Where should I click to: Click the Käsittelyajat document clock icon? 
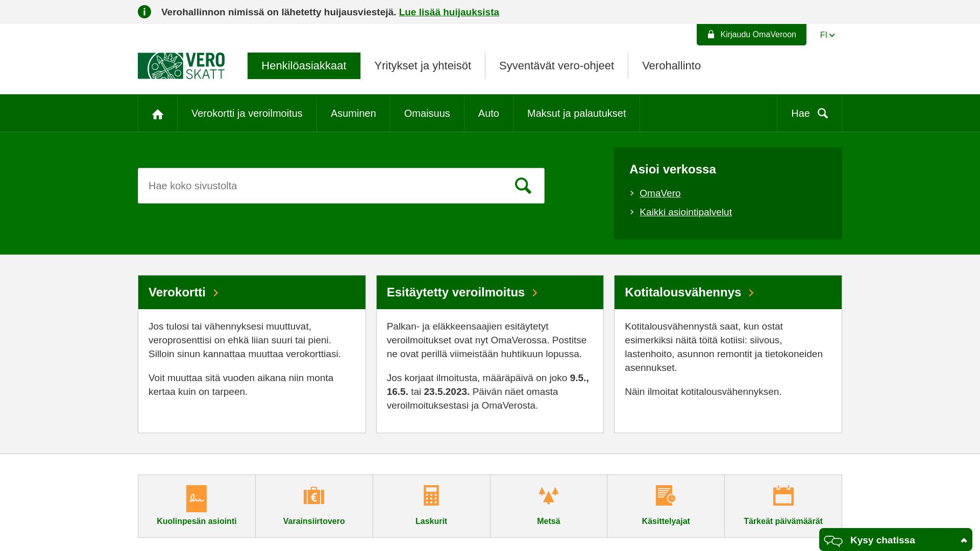coord(666,495)
